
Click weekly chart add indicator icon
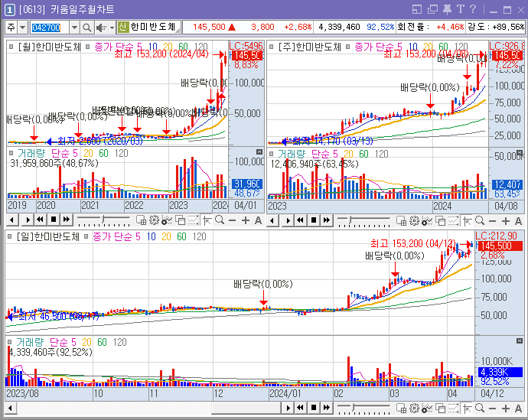pos(427,221)
